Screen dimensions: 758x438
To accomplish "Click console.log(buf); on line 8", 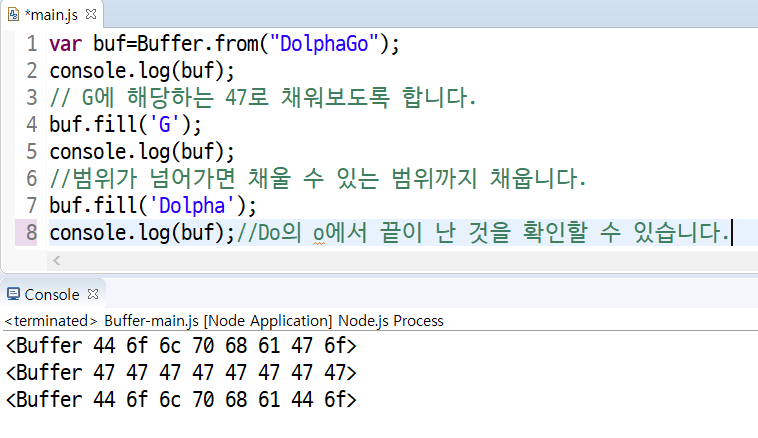I will coord(142,233).
